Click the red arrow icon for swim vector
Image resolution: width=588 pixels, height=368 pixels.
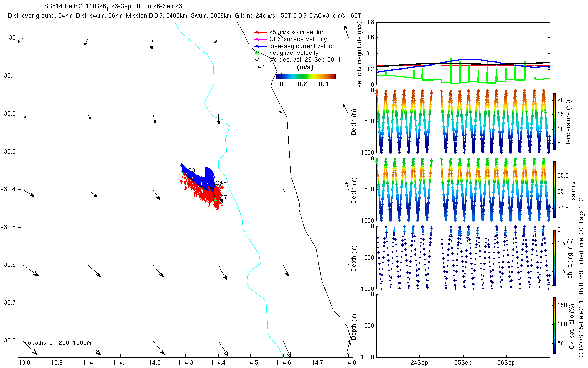[260, 32]
